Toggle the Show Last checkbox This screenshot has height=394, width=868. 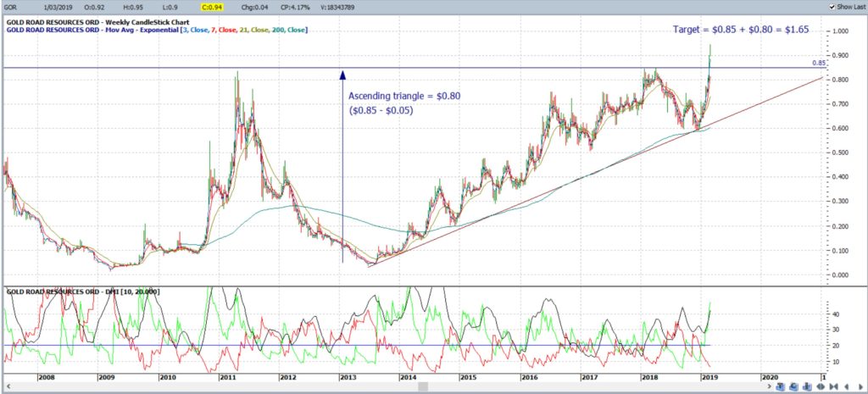coord(832,7)
